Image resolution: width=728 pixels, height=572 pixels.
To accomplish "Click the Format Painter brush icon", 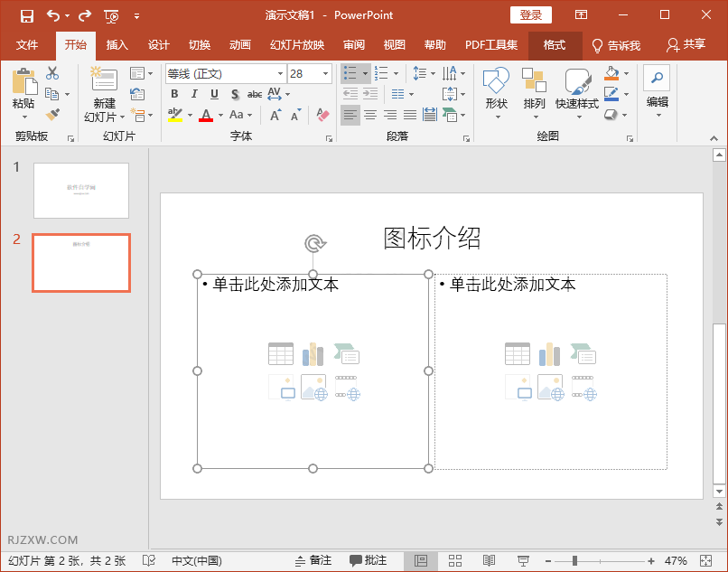I will pos(52,115).
